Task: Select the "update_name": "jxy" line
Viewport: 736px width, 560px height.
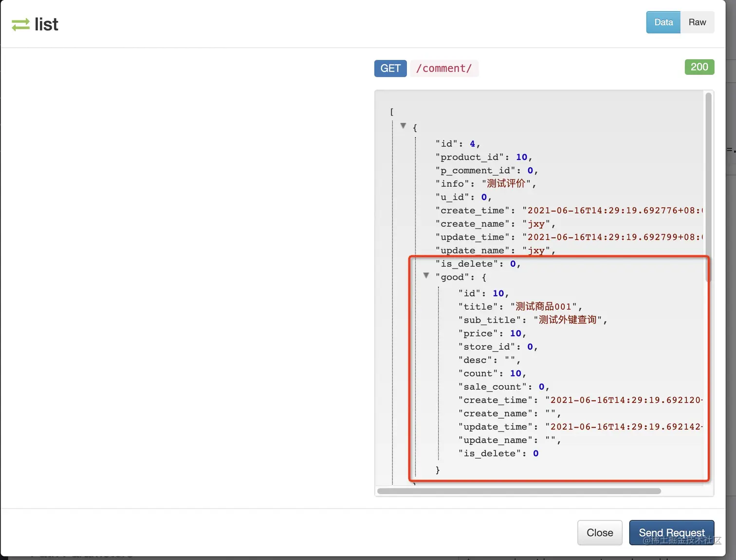Action: 496,251
